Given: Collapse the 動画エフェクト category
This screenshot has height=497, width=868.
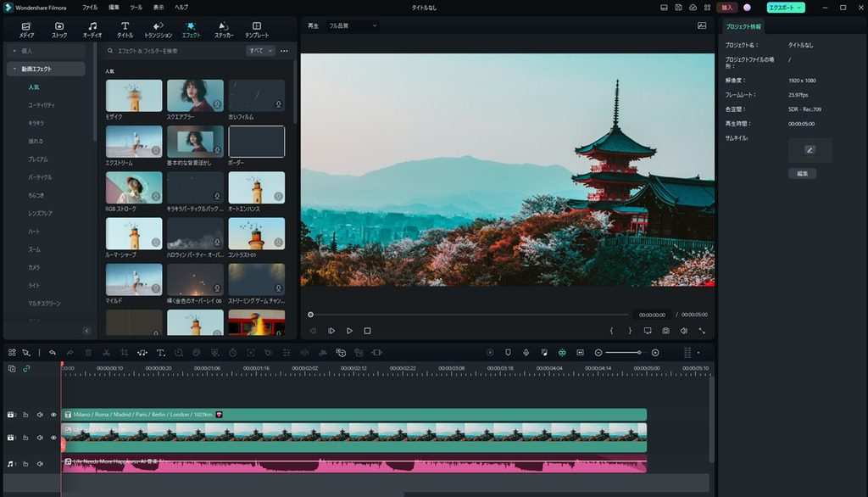Looking at the screenshot, I should pyautogui.click(x=14, y=69).
